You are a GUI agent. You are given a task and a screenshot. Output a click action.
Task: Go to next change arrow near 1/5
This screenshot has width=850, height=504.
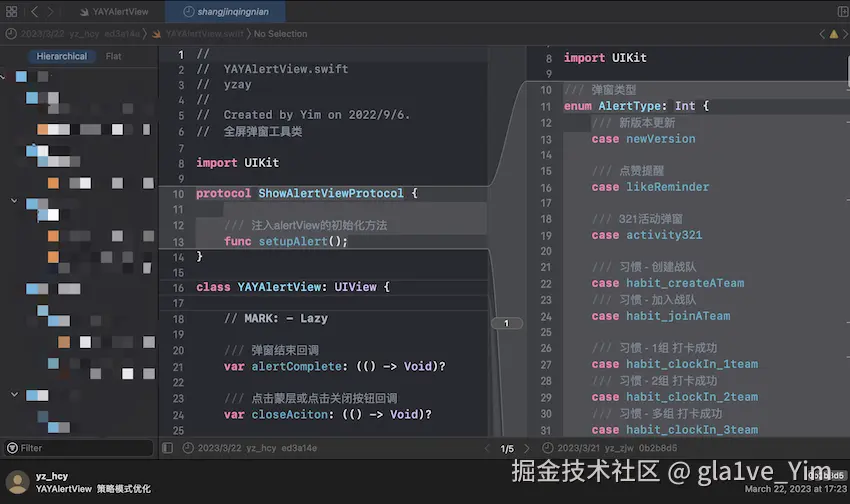(526, 448)
